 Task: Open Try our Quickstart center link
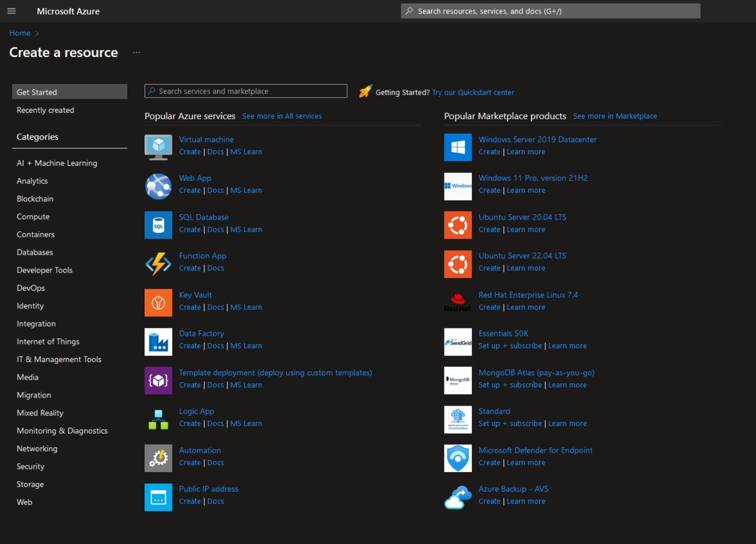click(473, 92)
